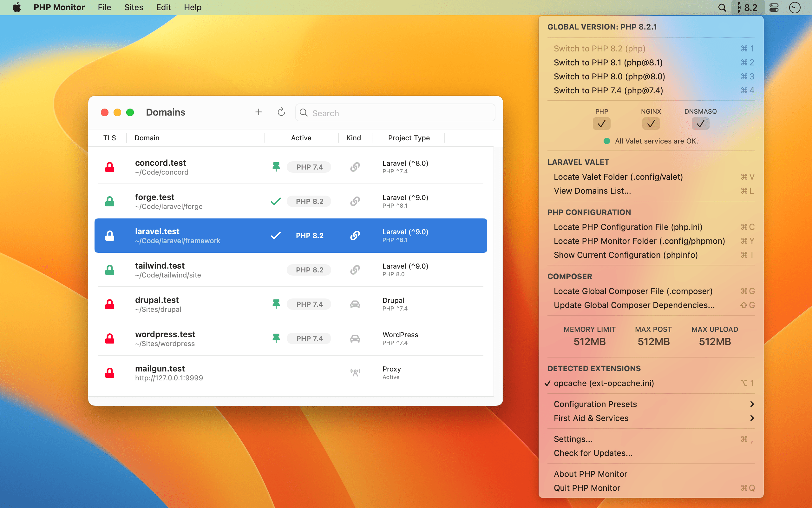Image resolution: width=812 pixels, height=508 pixels.
Task: Choose Locate Valet Folder (.config/valet)
Action: (651, 177)
